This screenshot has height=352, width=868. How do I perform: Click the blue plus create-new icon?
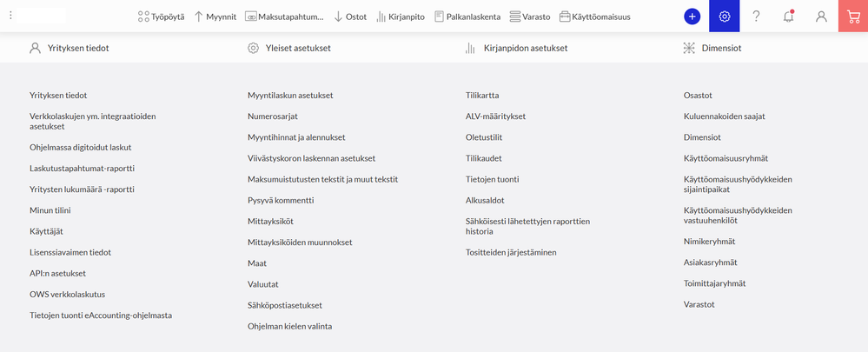point(692,17)
